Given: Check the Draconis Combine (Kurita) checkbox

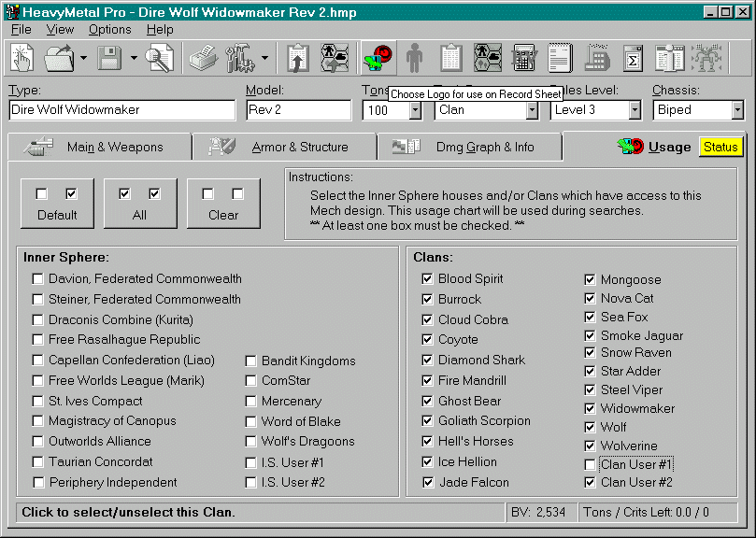Looking at the screenshot, I should (37, 320).
